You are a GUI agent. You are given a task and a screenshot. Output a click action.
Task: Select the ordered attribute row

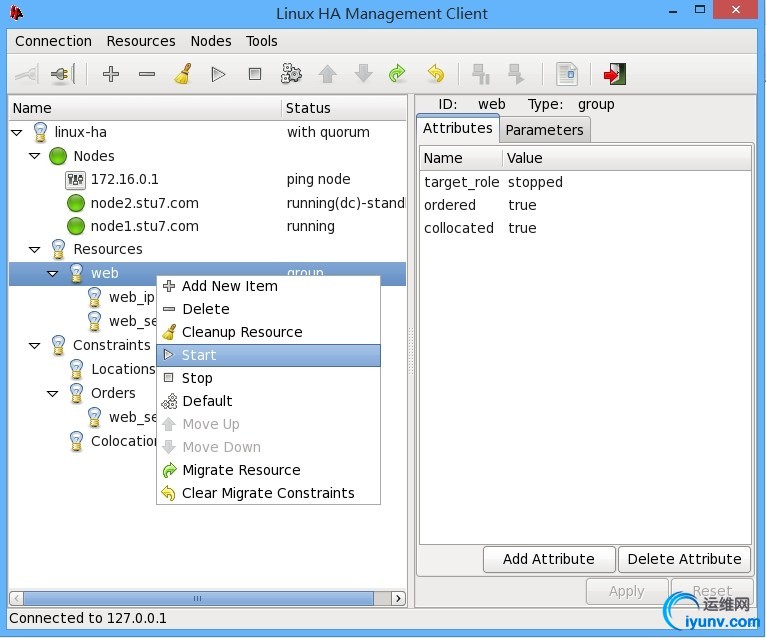[585, 205]
